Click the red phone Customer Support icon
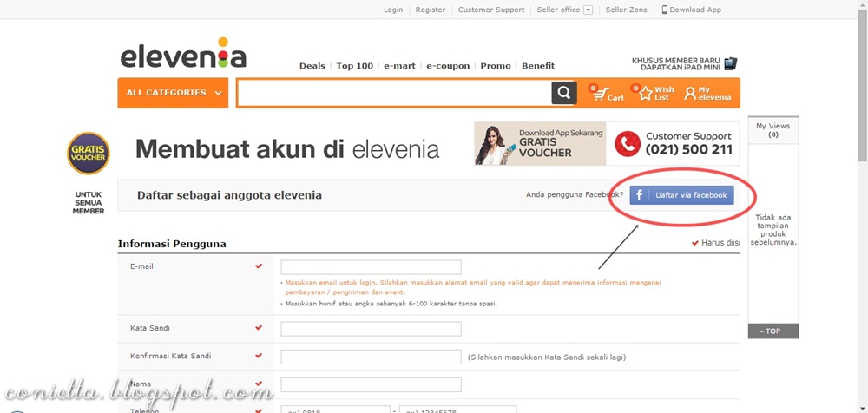868x413 pixels. pos(628,144)
